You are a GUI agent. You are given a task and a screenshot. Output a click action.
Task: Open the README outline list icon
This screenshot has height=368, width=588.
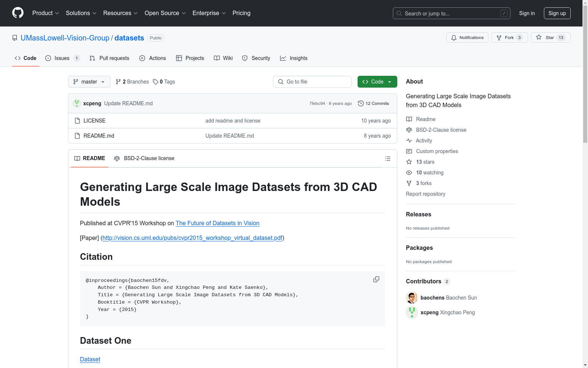coord(388,159)
